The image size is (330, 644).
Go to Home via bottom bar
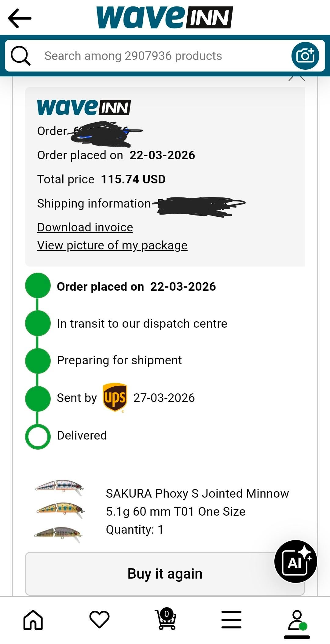pyautogui.click(x=33, y=620)
